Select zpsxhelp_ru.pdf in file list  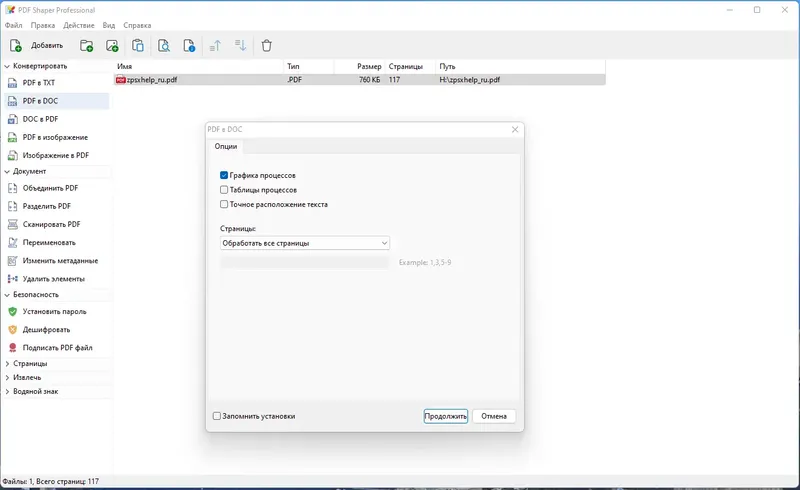point(152,80)
